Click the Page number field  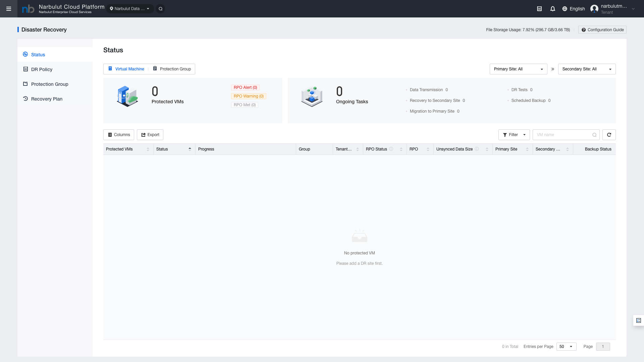[603, 347]
